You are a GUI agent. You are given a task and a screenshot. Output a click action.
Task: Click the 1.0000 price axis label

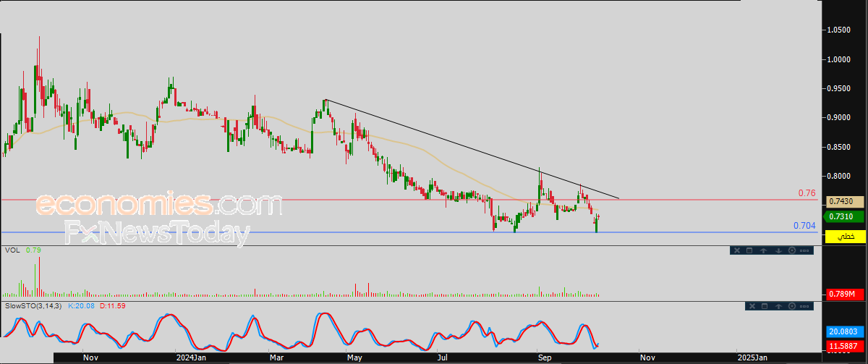pos(840,59)
